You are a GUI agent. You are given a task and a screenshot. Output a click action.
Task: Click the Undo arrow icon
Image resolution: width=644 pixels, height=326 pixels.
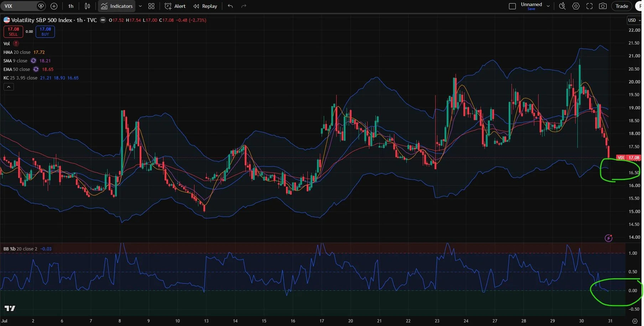coord(230,6)
